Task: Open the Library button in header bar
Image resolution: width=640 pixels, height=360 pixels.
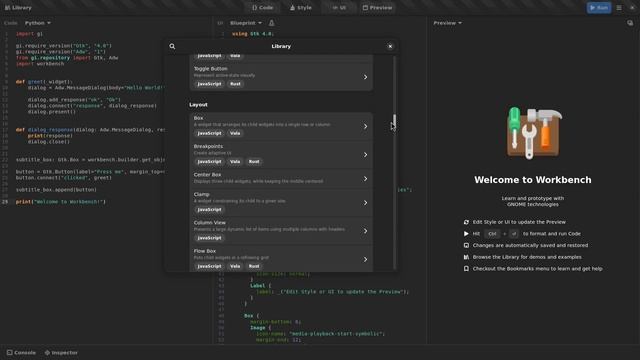Action: click(18, 8)
